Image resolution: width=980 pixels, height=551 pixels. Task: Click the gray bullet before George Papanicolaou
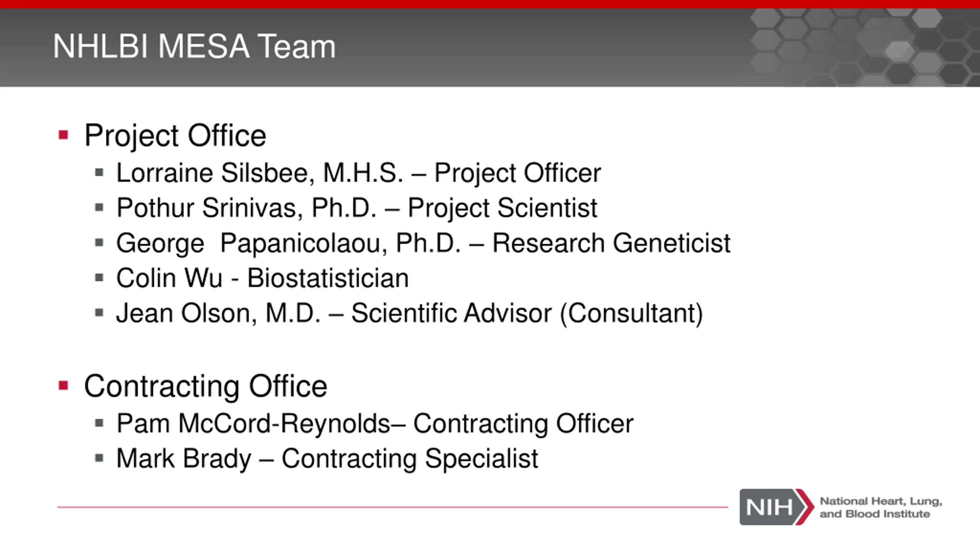tap(99, 243)
